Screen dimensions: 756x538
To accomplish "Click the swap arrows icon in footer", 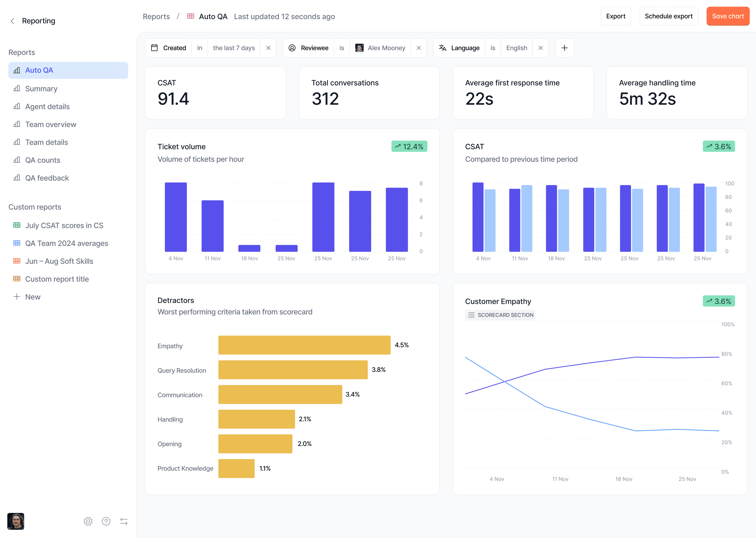I will 124,521.
